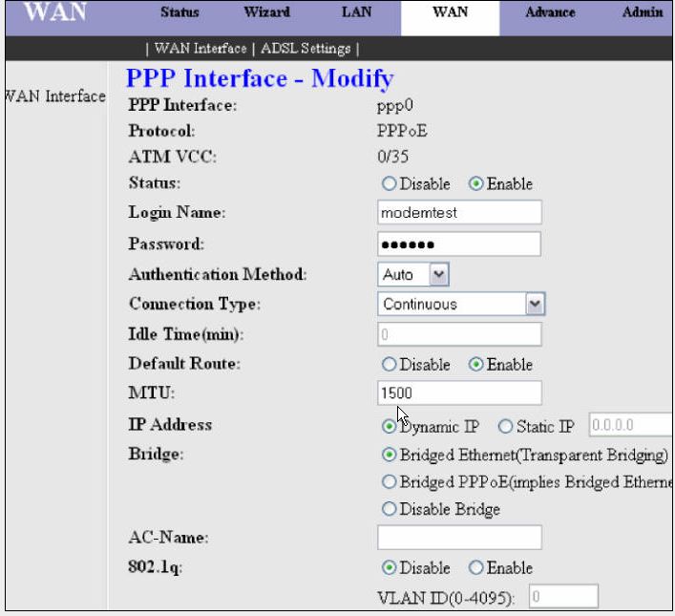Select the Dynamic IP radio button
Viewport: 675px width, 616px height.
[x=389, y=426]
